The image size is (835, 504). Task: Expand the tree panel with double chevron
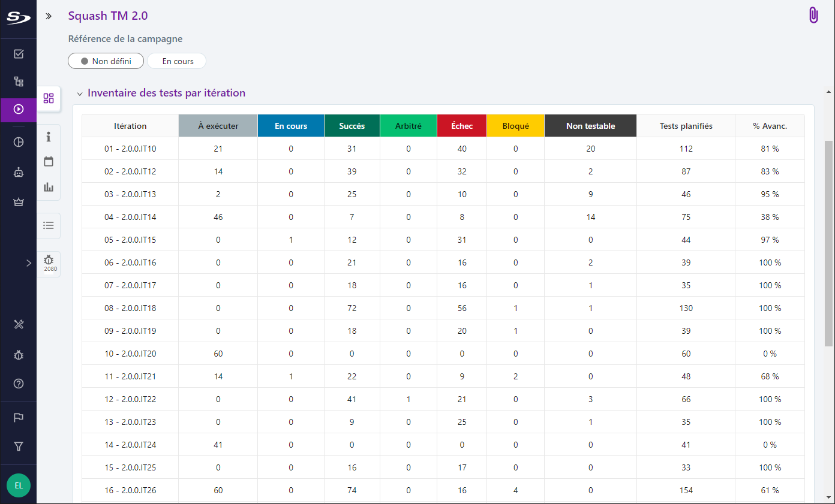click(x=49, y=16)
